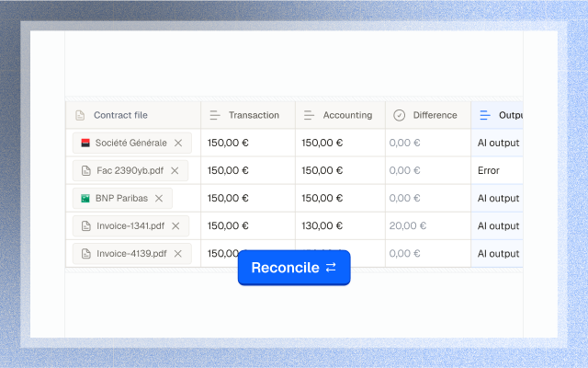Remove the Fac 2390yb.pdf file chip
Image resolution: width=588 pixels, height=368 pixels.
175,171
